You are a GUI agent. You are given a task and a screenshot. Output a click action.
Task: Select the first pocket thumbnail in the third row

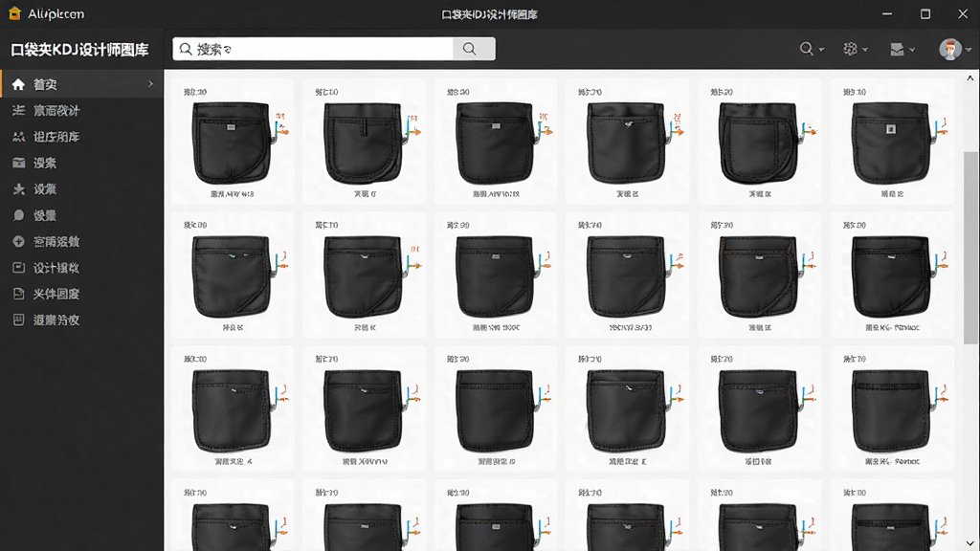(233, 408)
